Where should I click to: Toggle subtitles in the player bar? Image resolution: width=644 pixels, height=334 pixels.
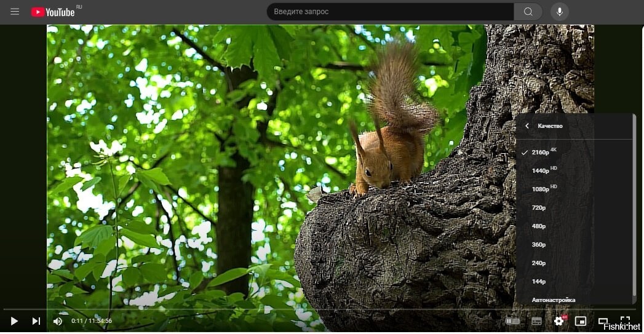click(x=536, y=321)
